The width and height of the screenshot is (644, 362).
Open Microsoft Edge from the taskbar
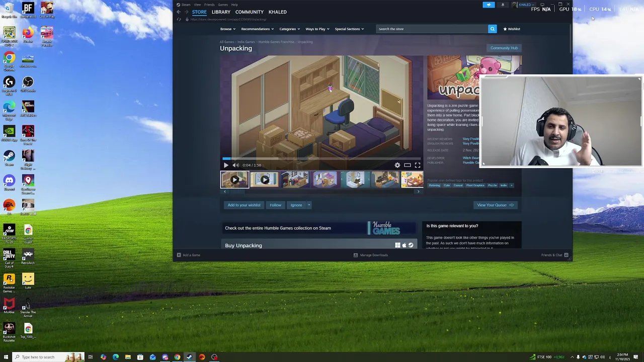pos(116,357)
